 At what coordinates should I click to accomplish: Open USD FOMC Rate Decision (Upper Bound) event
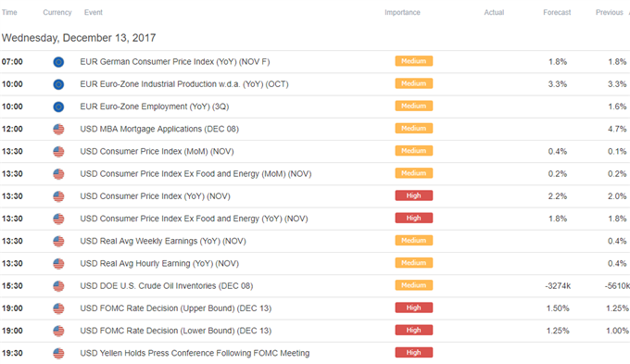[x=176, y=308]
